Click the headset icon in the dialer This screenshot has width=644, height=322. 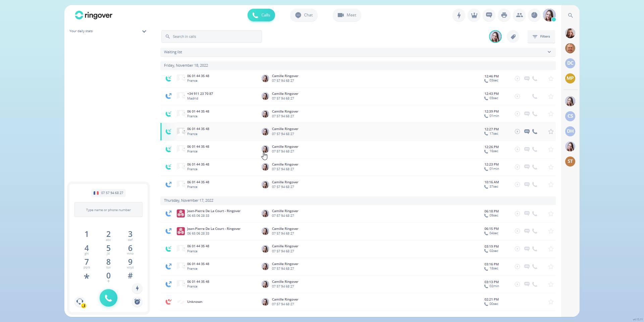(x=80, y=302)
